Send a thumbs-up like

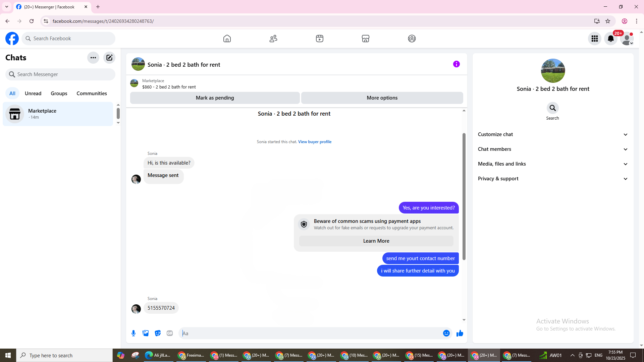click(x=460, y=333)
